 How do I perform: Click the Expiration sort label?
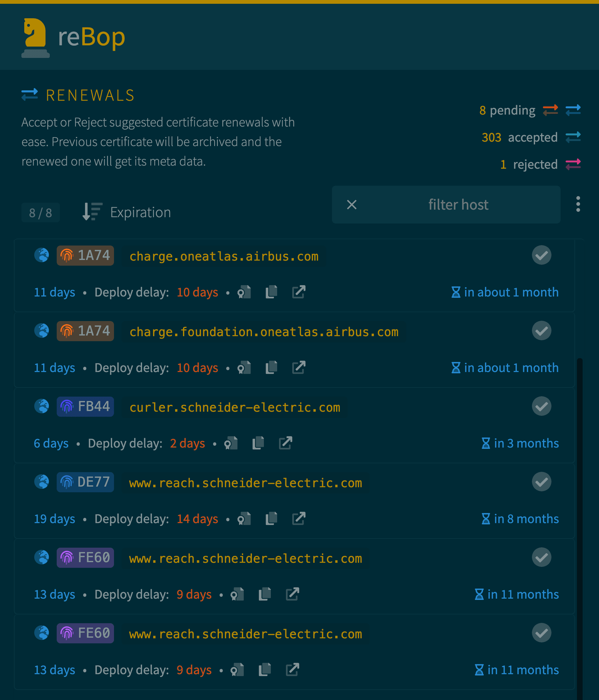[140, 212]
